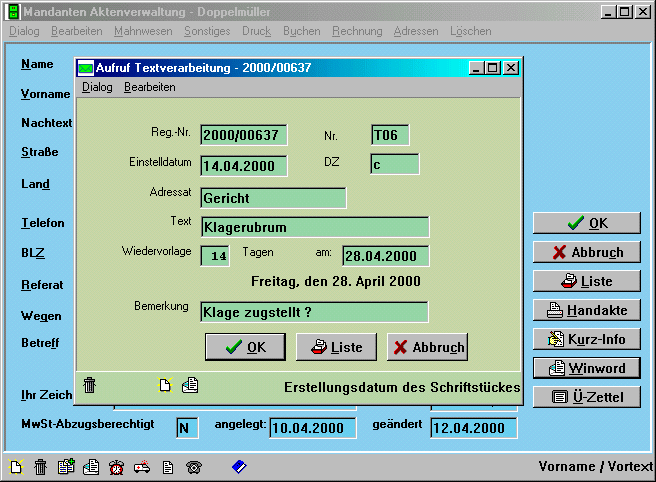Open Bearbeiten menu in main window
The width and height of the screenshot is (656, 482).
(77, 31)
